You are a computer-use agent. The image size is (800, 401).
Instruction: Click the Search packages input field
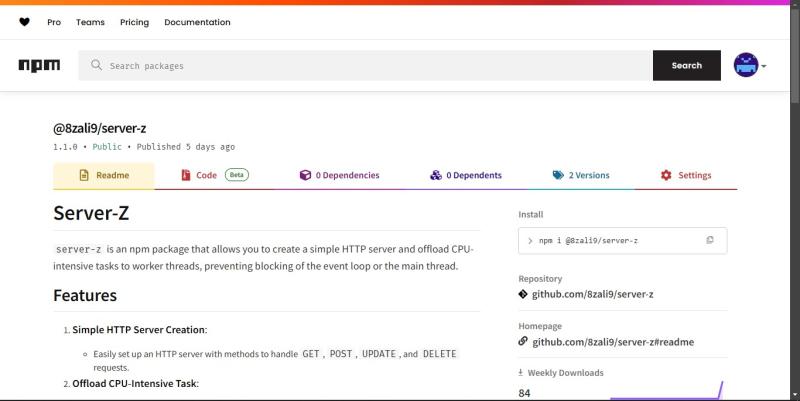pos(370,66)
